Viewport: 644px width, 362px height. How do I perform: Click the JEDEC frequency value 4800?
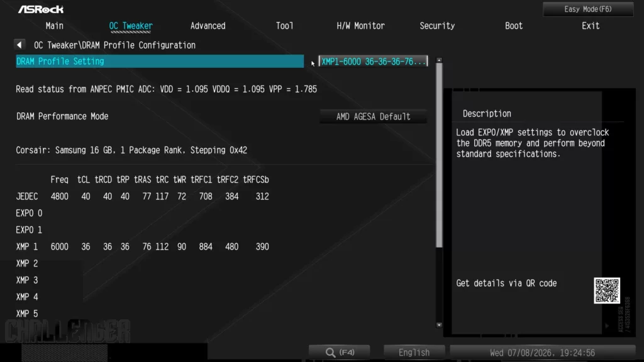coord(60,197)
